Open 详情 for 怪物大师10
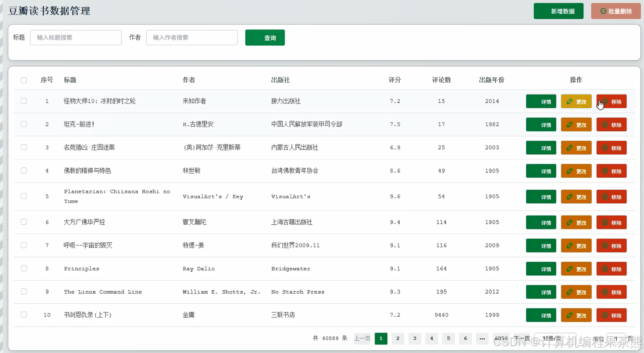 click(x=541, y=101)
